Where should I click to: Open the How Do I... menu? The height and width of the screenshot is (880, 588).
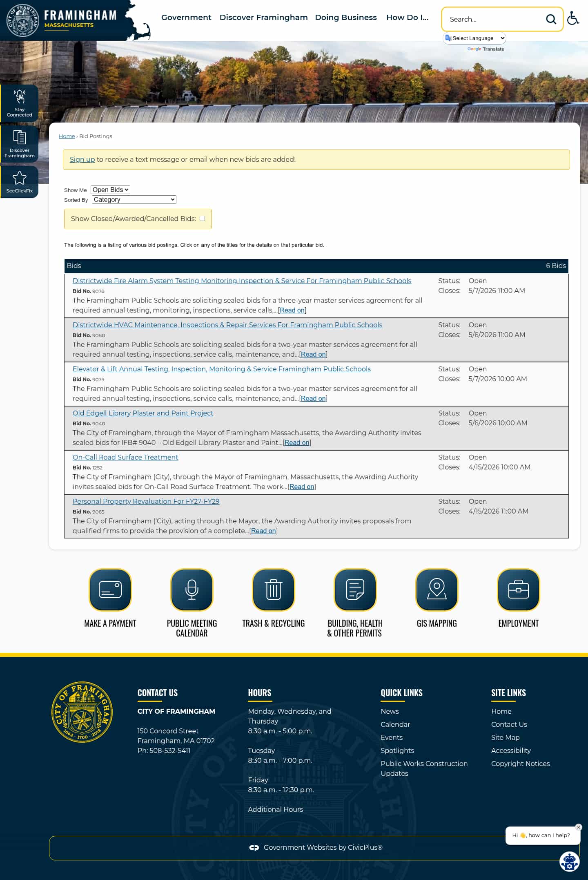[407, 17]
